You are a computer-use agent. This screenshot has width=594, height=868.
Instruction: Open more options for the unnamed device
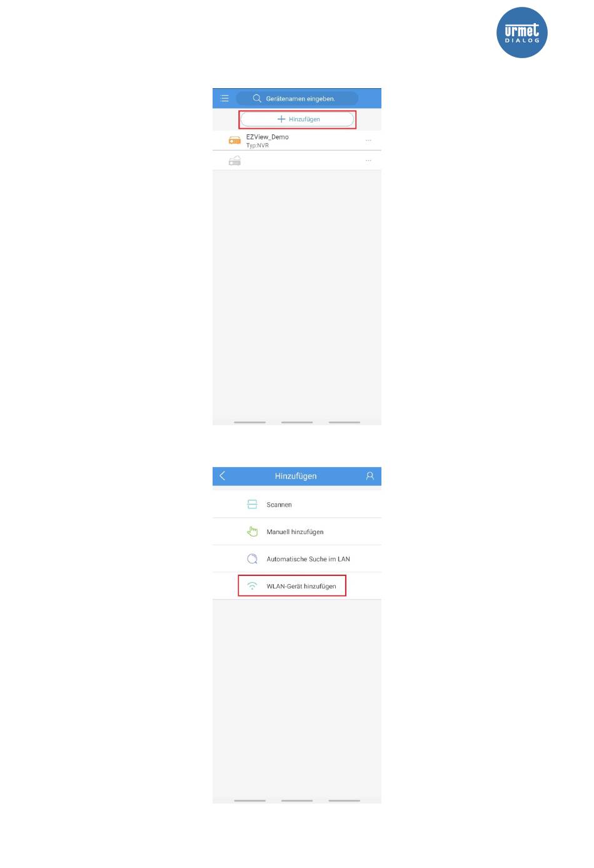[x=368, y=161]
